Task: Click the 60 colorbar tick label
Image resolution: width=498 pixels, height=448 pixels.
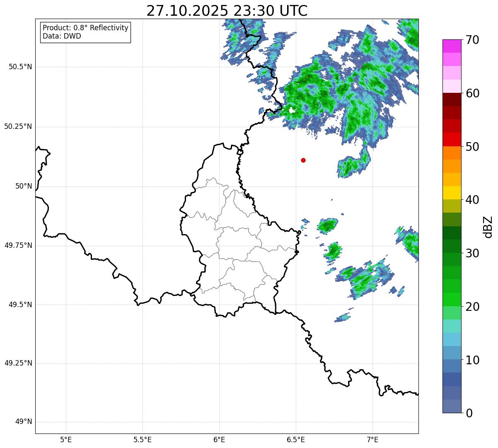Action: click(472, 93)
